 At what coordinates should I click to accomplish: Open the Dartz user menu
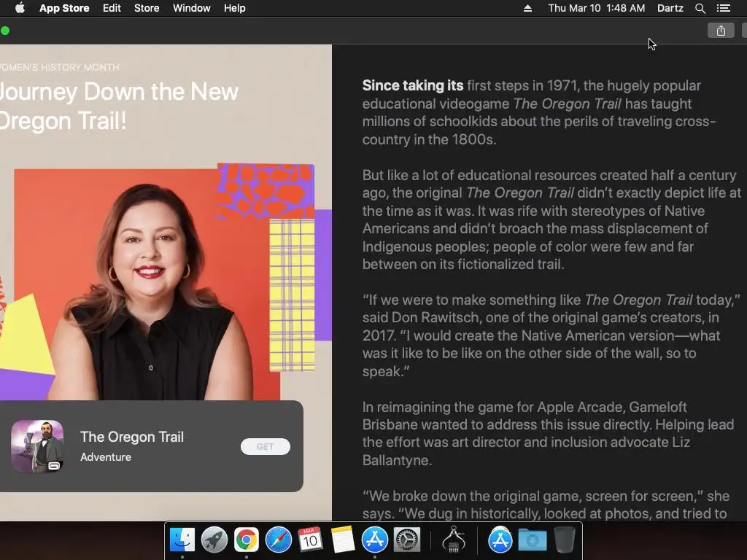pos(670,8)
